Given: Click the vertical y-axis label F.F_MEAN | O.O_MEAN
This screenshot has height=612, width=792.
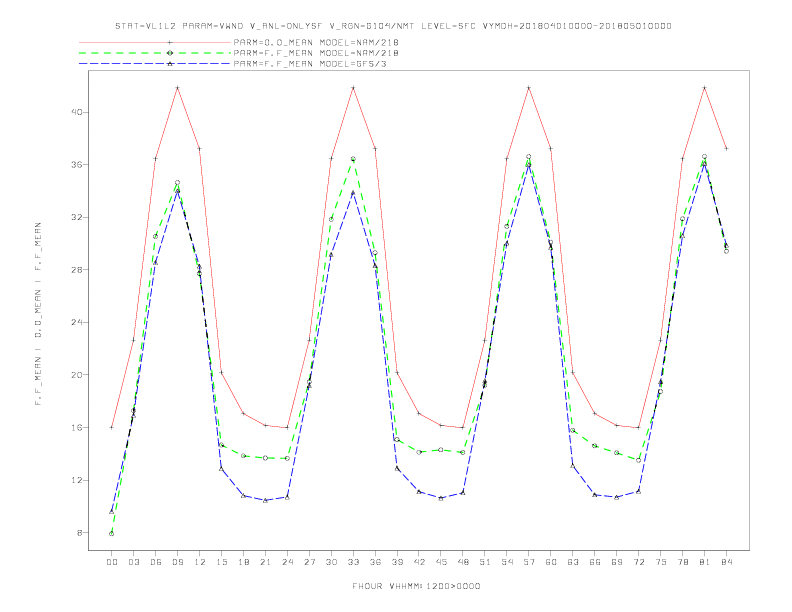Looking at the screenshot, I should point(38,314).
